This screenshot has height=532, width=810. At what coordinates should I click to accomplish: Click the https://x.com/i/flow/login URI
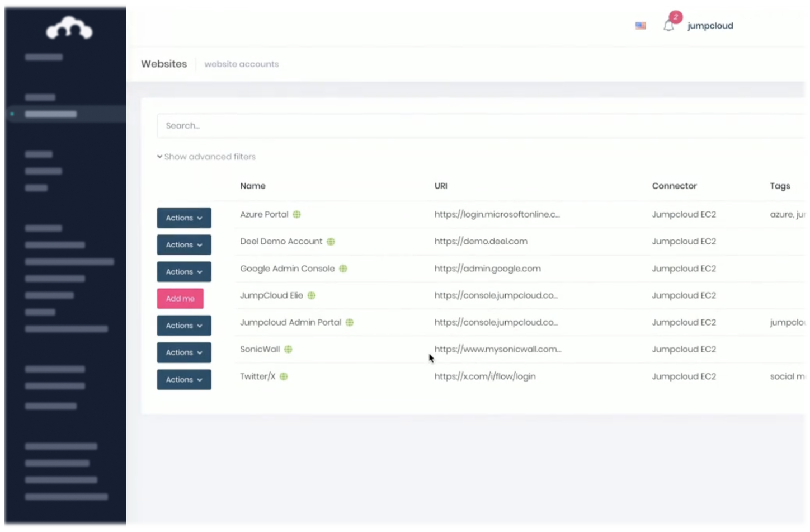(484, 377)
